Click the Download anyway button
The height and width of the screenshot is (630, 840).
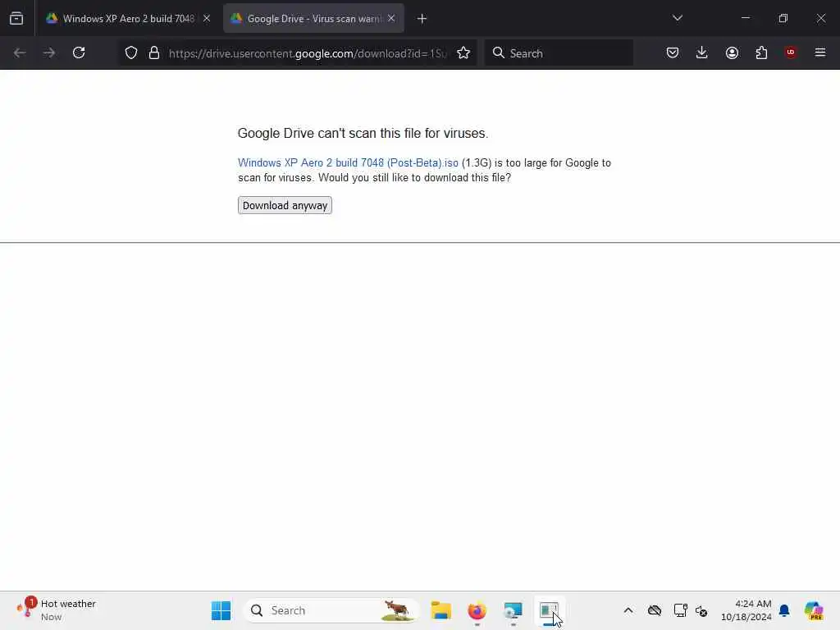click(x=285, y=206)
